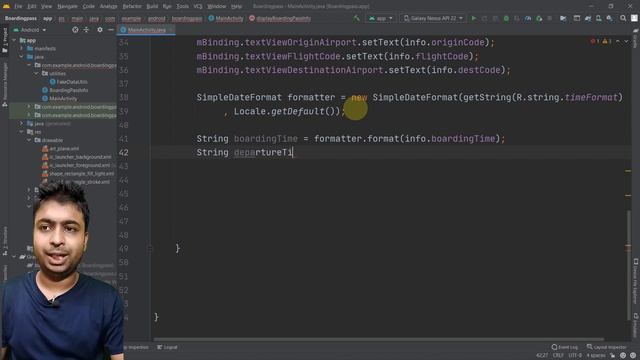This screenshot has width=640, height=360.
Task: Open the app run configuration dropdown
Action: tap(381, 18)
